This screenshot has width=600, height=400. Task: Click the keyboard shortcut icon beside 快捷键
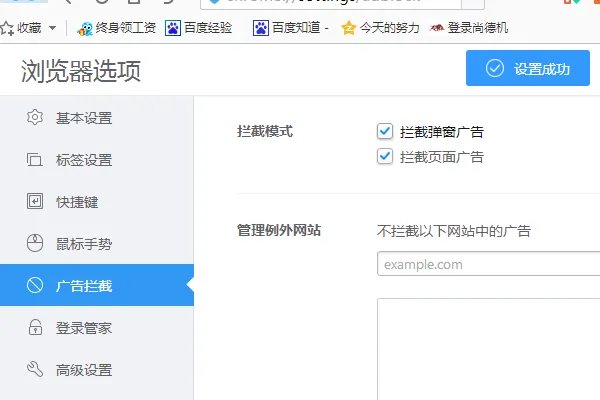tap(35, 202)
